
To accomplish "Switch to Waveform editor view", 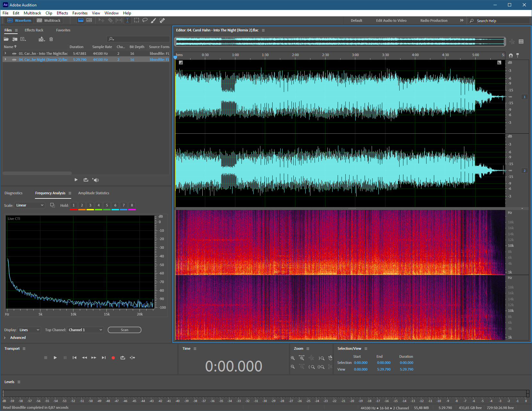I will (x=19, y=21).
